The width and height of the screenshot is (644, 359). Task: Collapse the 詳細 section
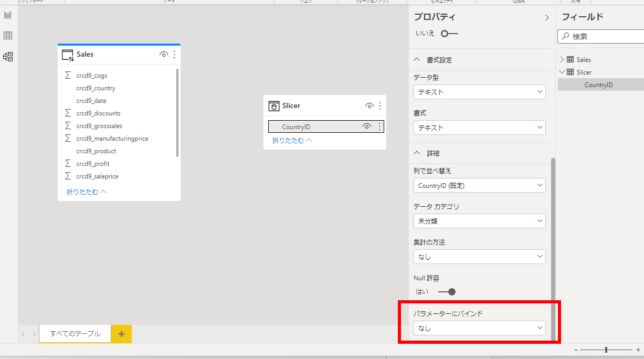417,153
